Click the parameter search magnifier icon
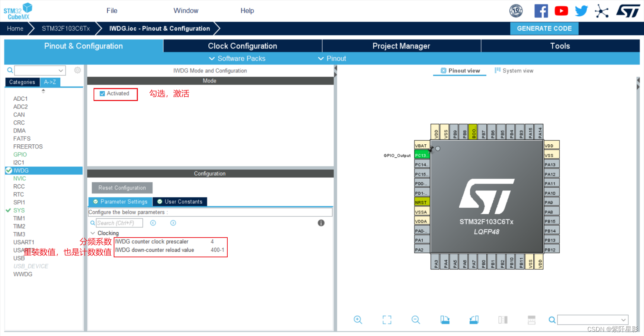The height and width of the screenshot is (336, 644). [x=92, y=223]
